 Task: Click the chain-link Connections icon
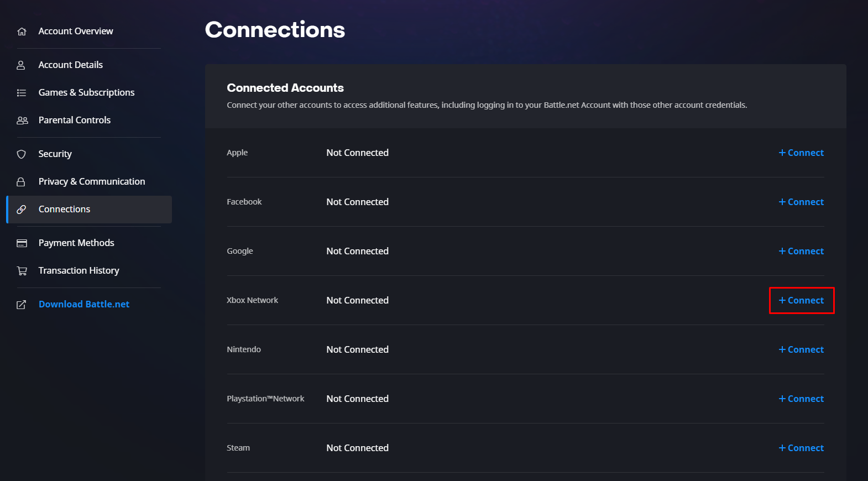click(x=22, y=210)
